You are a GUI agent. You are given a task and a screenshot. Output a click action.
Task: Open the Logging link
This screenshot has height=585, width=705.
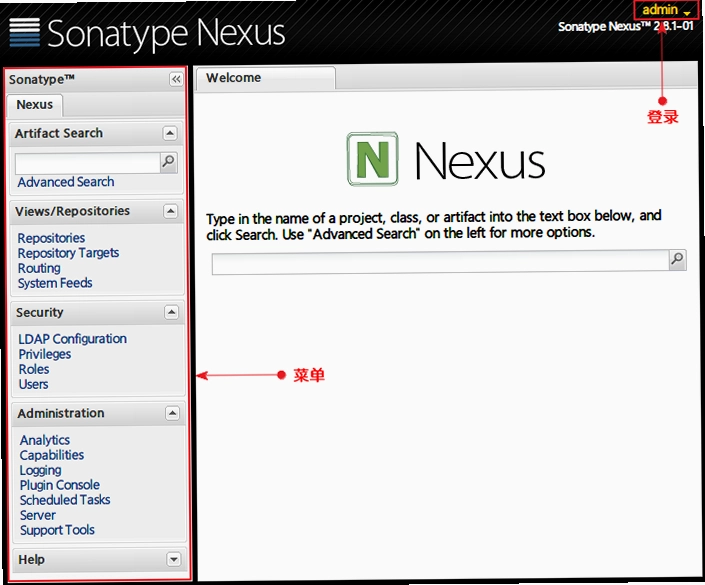tap(40, 470)
